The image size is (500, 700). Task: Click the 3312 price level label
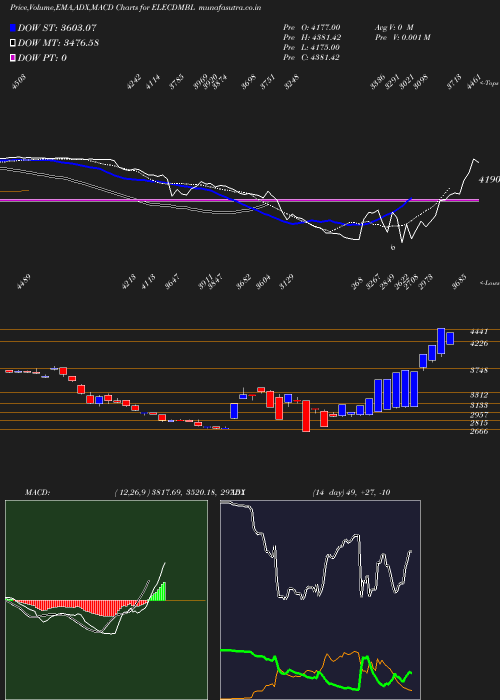click(x=479, y=395)
